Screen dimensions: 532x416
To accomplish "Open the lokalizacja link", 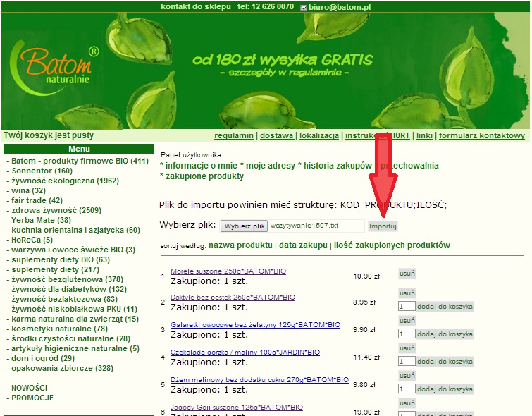I will coord(319,135).
